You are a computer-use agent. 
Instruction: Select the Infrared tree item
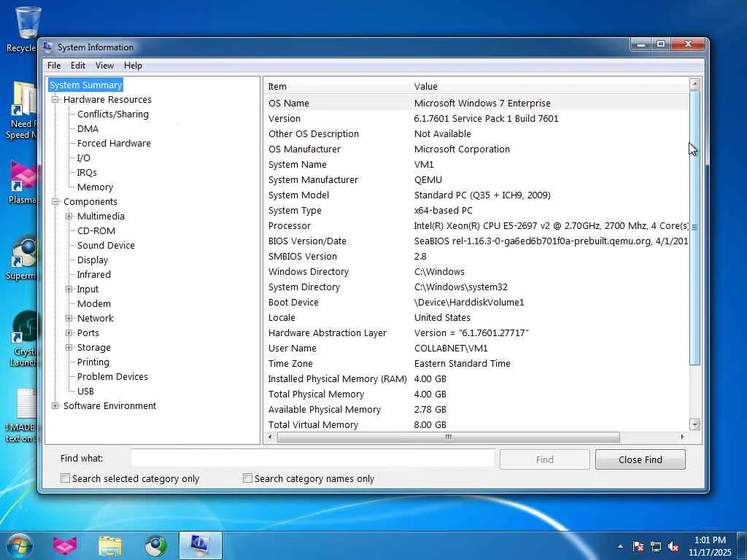coord(93,275)
